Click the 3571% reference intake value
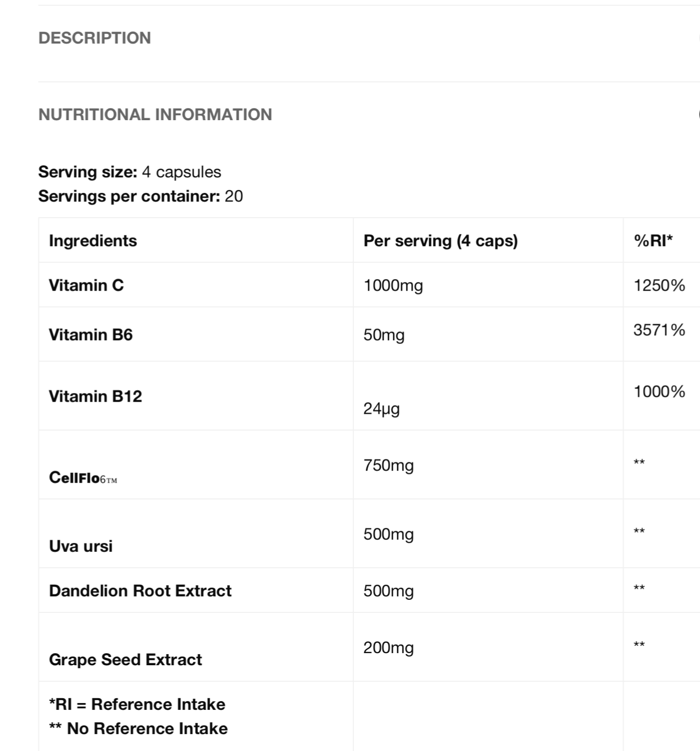Image resolution: width=700 pixels, height=751 pixels. point(659,330)
